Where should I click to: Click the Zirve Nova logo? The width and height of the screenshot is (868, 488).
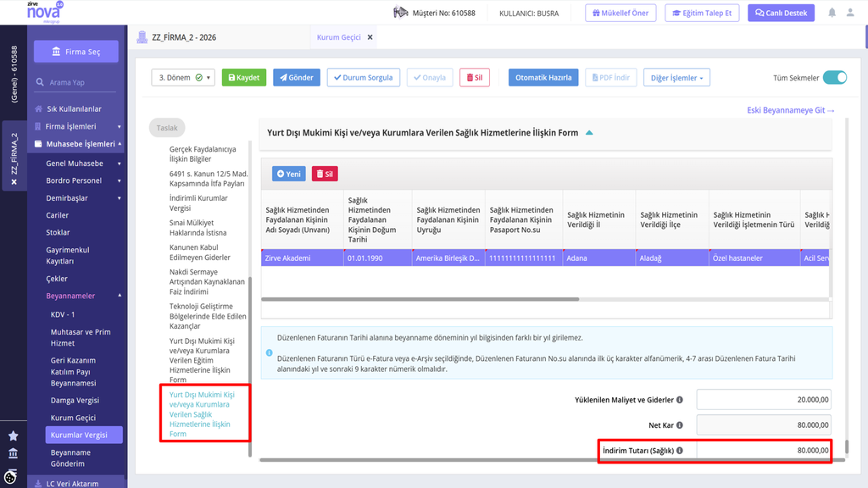click(44, 12)
